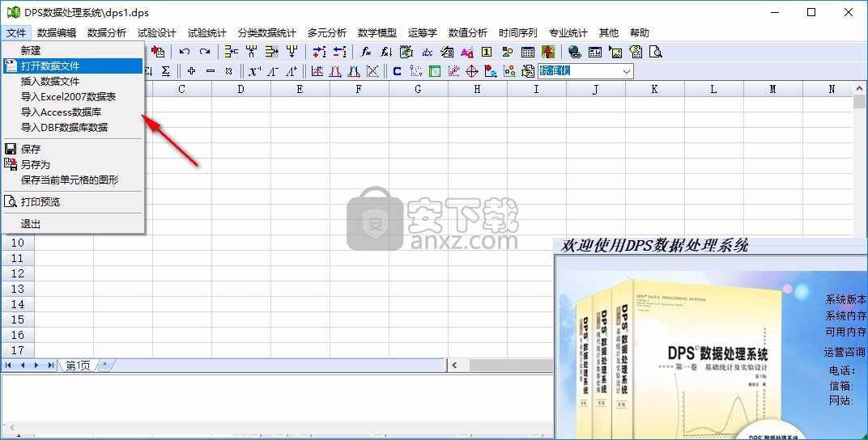Choose 保存 in the file menu
This screenshot has width=868, height=440.
tap(73, 150)
